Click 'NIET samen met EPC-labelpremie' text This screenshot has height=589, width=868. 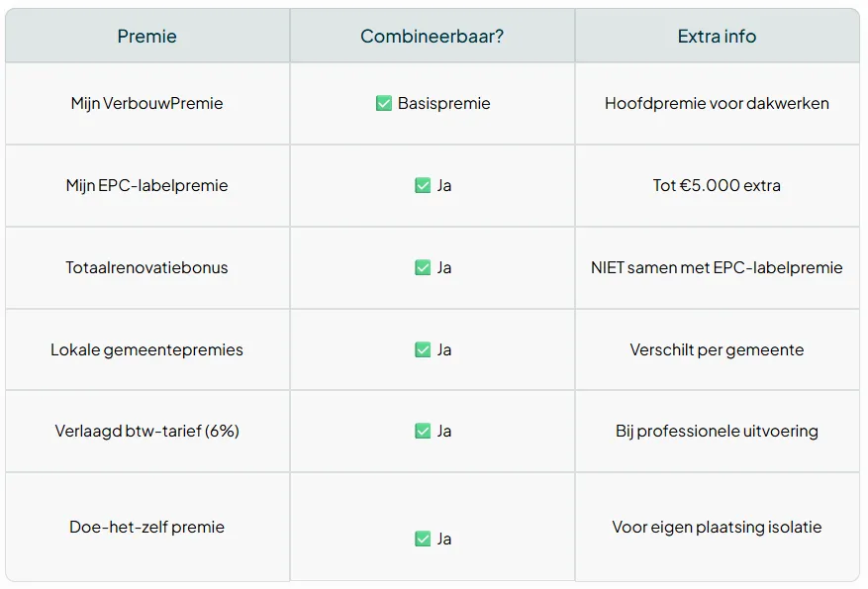(x=717, y=267)
